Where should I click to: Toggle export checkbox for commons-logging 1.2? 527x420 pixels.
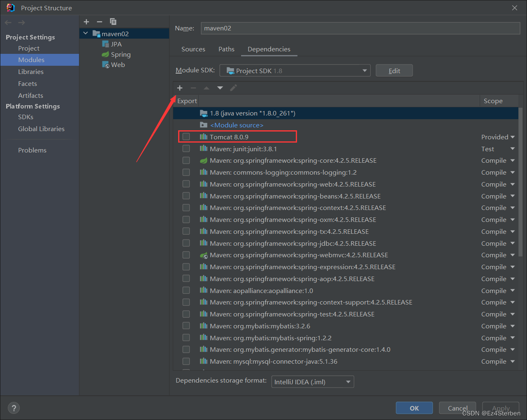tap(186, 172)
